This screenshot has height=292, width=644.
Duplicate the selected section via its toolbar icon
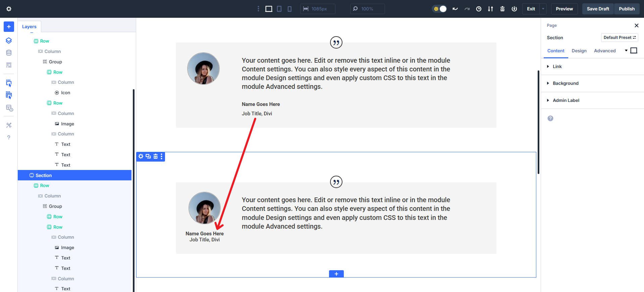(x=148, y=156)
